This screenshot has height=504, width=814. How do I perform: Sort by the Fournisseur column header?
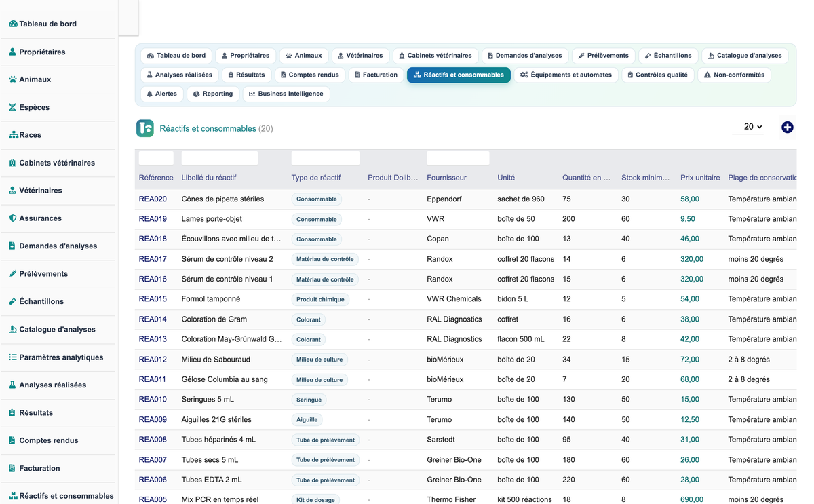coord(446,178)
